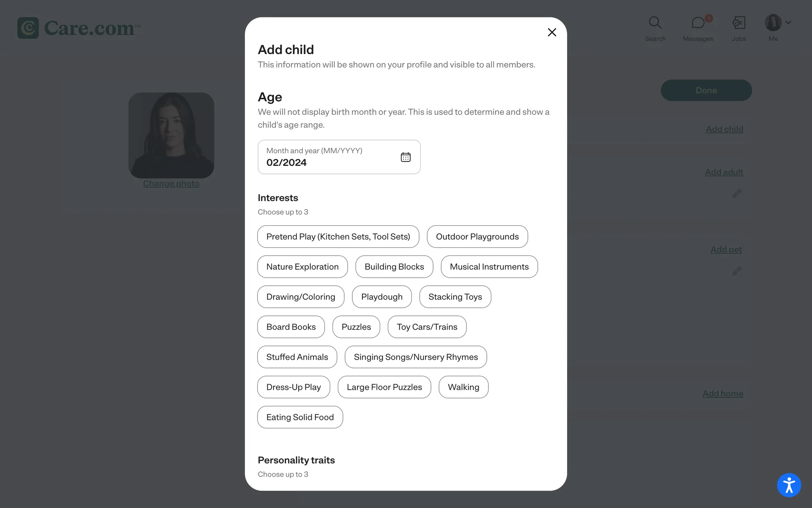
Task: Select the Walking interest chip
Action: [463, 387]
